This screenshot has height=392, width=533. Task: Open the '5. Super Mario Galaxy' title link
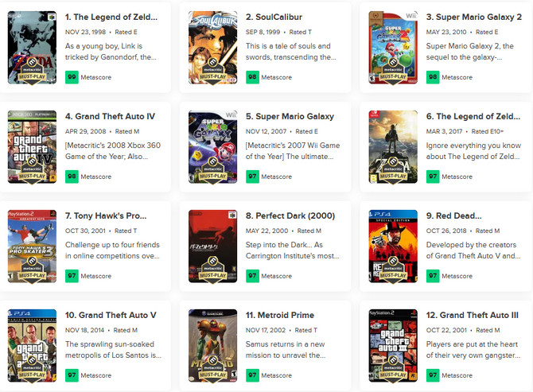coord(290,117)
